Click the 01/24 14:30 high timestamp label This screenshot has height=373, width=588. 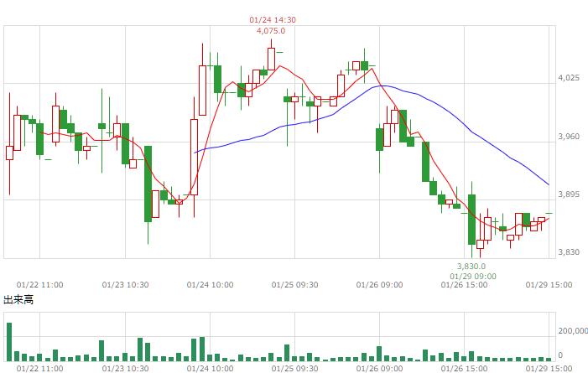pos(273,20)
